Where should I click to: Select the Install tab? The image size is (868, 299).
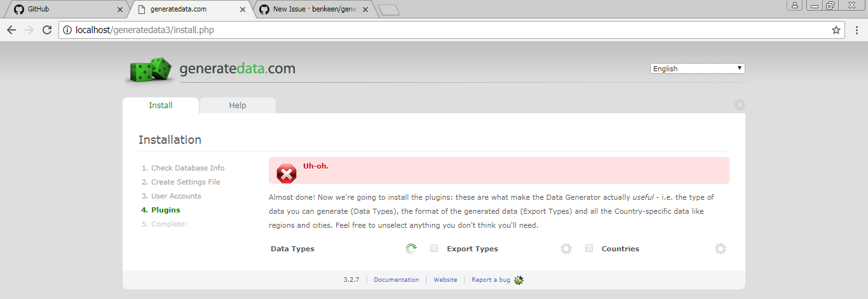(x=161, y=106)
